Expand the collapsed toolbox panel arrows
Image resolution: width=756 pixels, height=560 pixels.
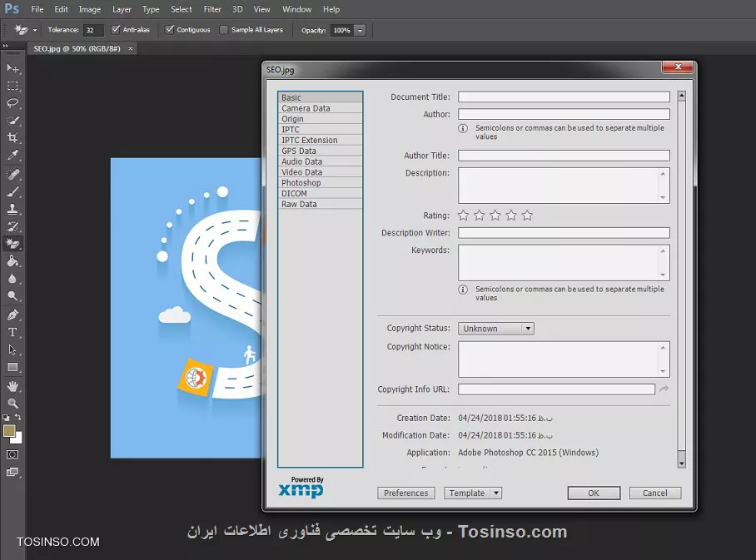pos(5,47)
